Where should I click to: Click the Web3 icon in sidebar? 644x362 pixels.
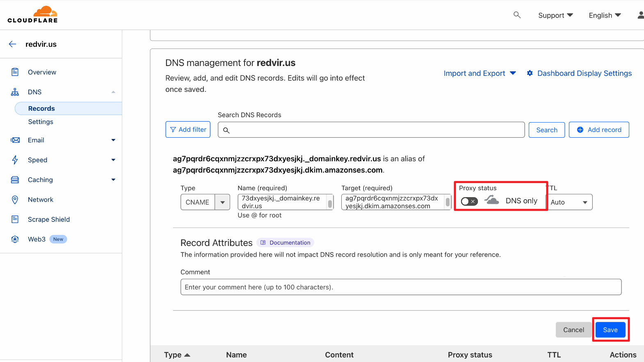click(x=15, y=239)
